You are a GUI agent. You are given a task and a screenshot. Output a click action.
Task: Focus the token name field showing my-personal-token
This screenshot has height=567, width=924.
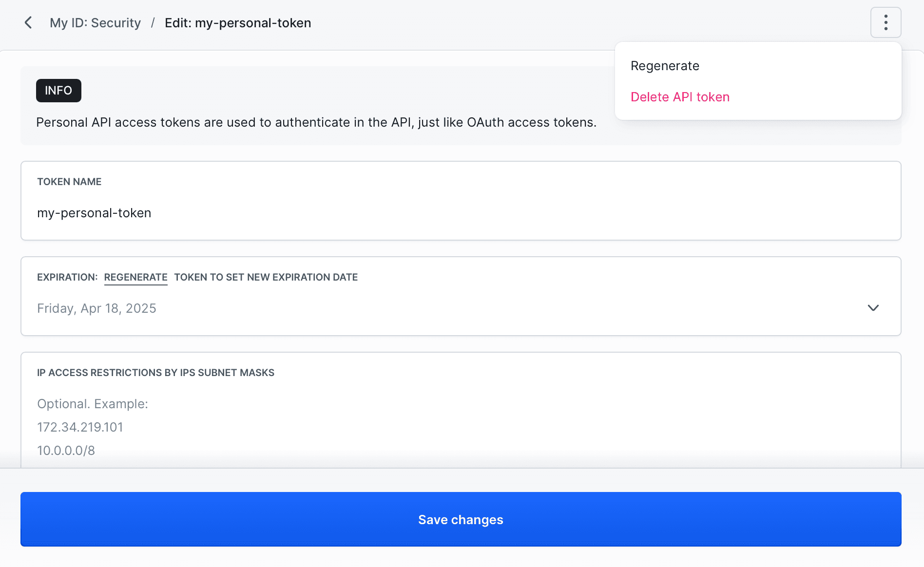click(x=94, y=213)
